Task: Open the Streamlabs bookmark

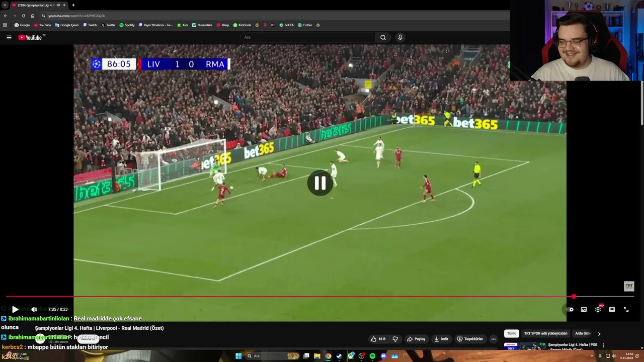Action: (202, 25)
